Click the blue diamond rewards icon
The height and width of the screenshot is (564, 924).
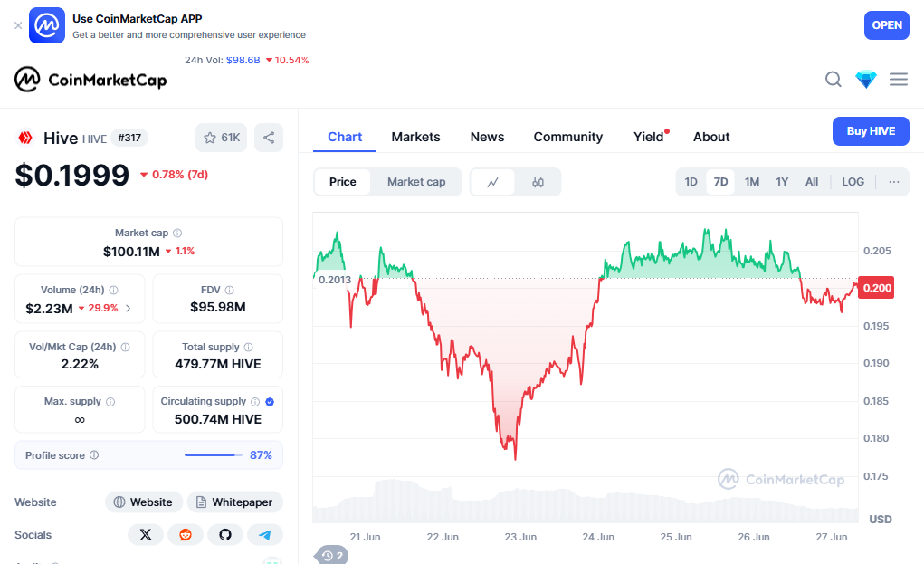click(866, 80)
